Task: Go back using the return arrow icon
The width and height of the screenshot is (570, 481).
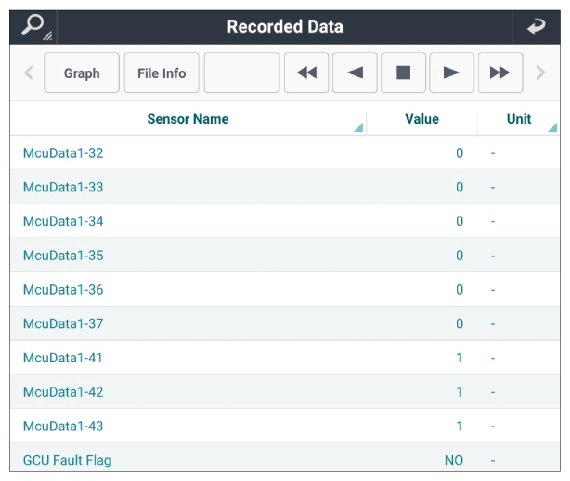Action: (x=536, y=27)
